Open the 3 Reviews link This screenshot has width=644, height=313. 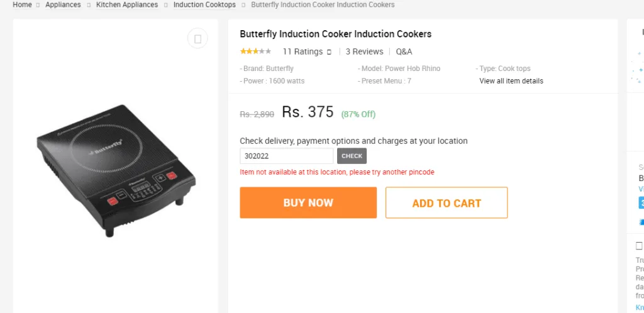pyautogui.click(x=364, y=52)
